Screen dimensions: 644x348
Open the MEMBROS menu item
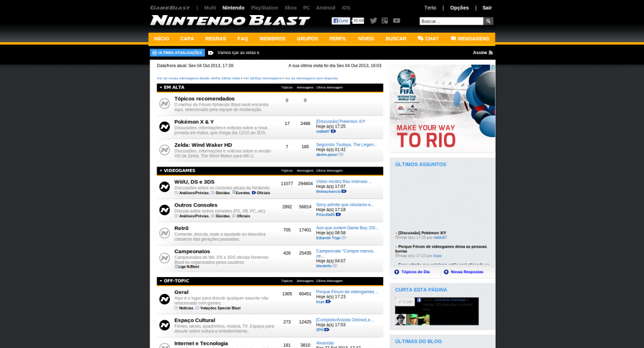(272, 38)
